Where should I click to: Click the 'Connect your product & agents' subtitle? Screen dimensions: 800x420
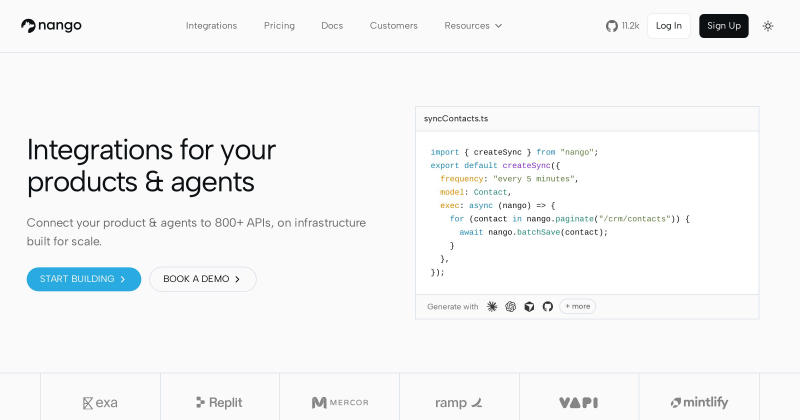[196, 232]
